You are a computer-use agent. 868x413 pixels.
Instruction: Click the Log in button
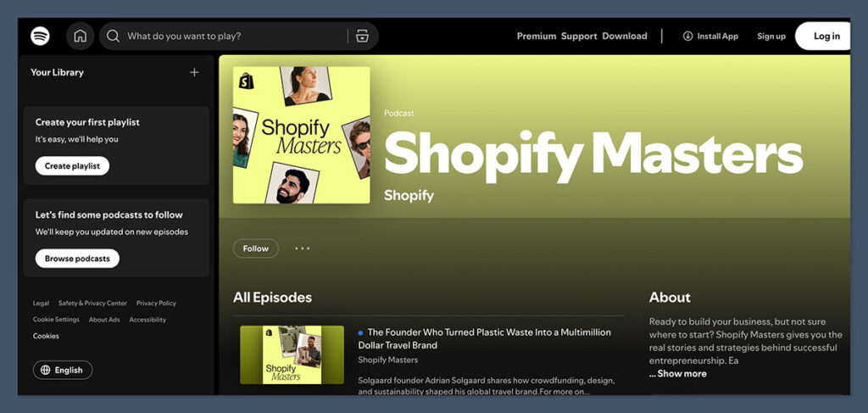click(826, 36)
